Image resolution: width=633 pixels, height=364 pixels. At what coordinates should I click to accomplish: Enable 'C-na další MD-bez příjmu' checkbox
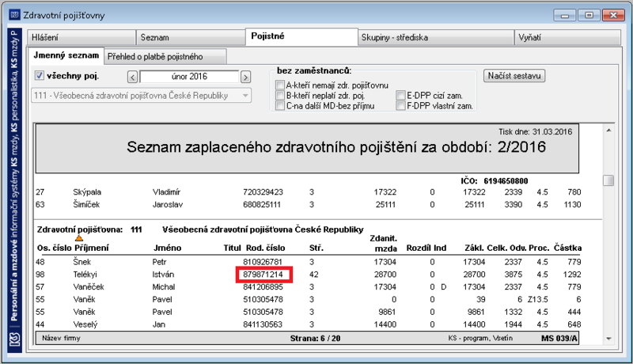point(280,106)
